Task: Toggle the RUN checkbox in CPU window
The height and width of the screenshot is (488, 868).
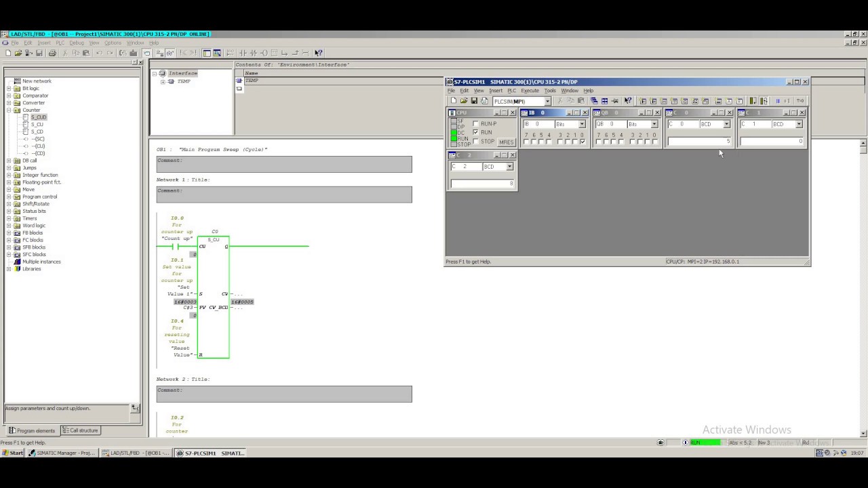Action: click(475, 132)
